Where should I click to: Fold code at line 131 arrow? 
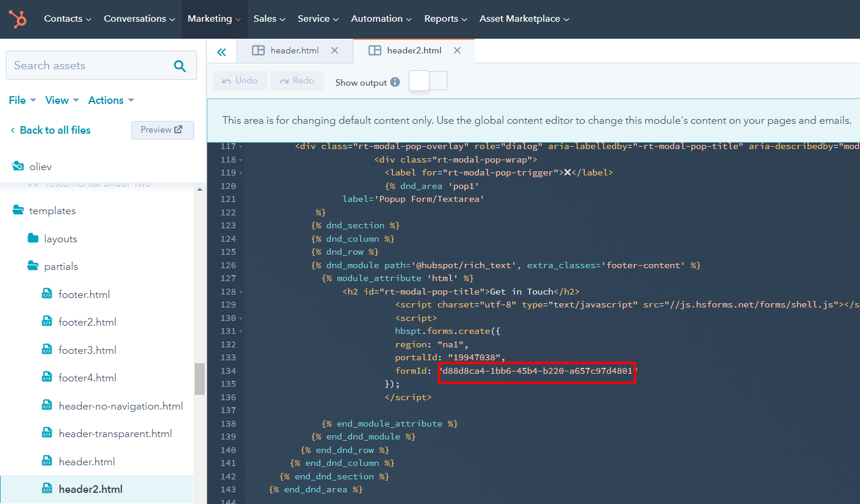241,332
